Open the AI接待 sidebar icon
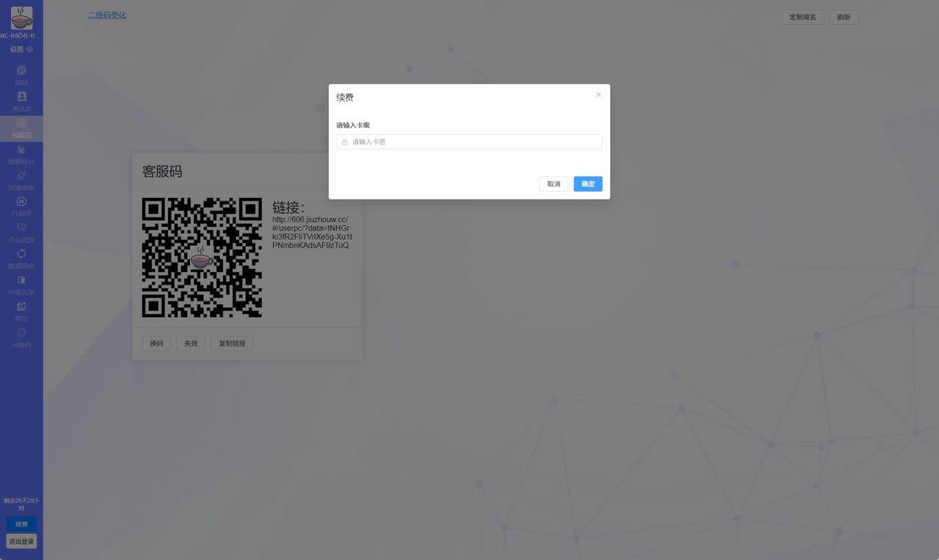The width and height of the screenshot is (939, 560). point(21,333)
